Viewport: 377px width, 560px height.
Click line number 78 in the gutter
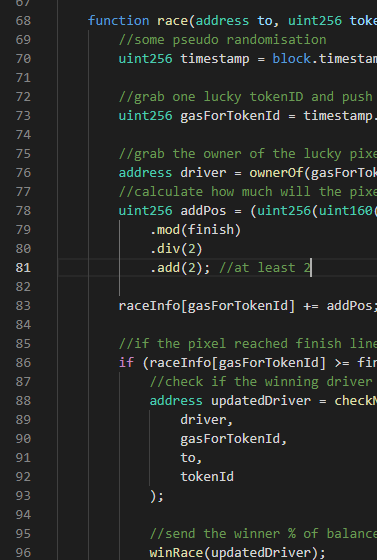tap(23, 211)
